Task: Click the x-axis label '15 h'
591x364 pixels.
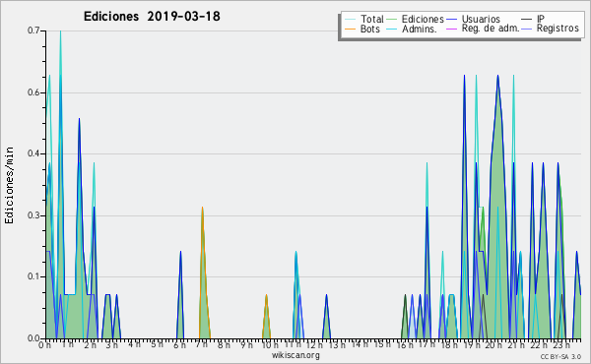Action: click(382, 343)
